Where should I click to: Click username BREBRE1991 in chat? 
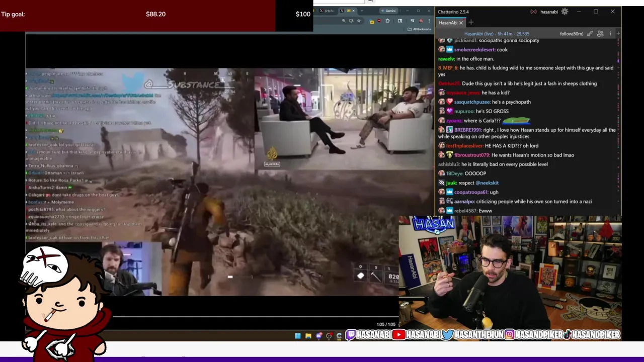pos(467,130)
